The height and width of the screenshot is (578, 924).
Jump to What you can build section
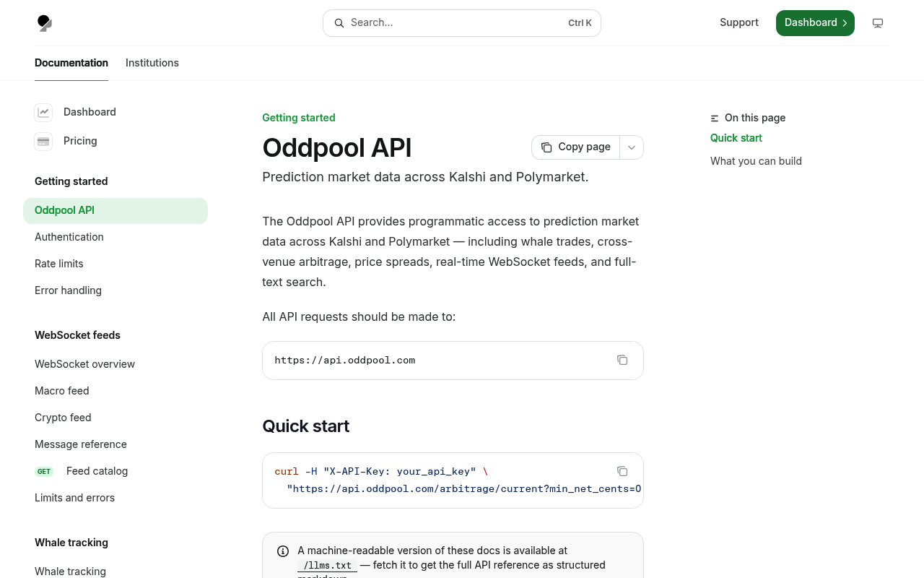[756, 161]
